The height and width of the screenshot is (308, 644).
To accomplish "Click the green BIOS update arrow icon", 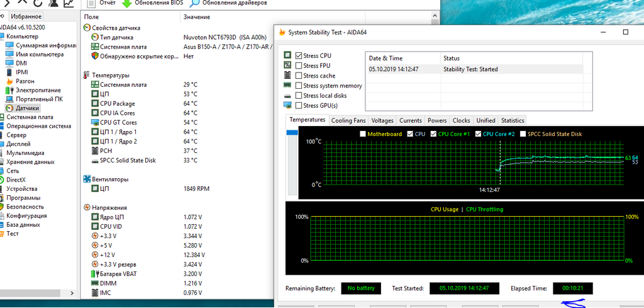I will coord(127,3).
